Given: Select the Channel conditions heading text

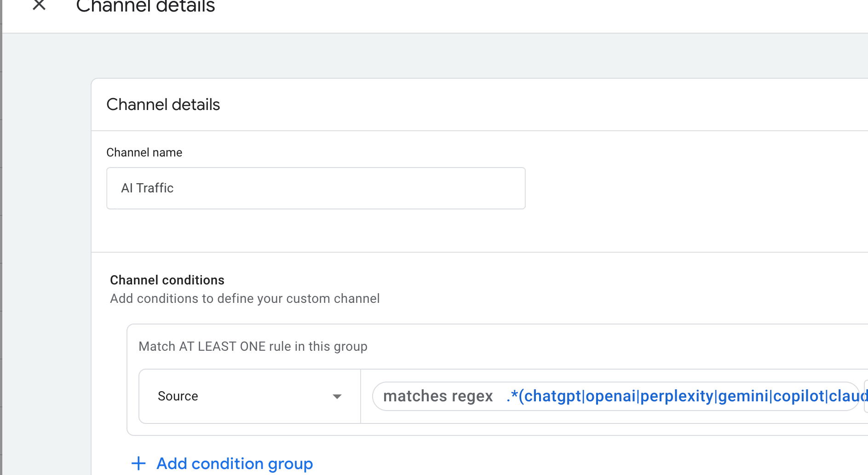Looking at the screenshot, I should pos(167,280).
